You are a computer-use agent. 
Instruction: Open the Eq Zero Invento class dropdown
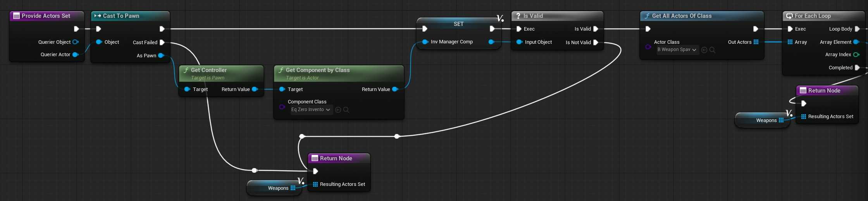pos(311,110)
